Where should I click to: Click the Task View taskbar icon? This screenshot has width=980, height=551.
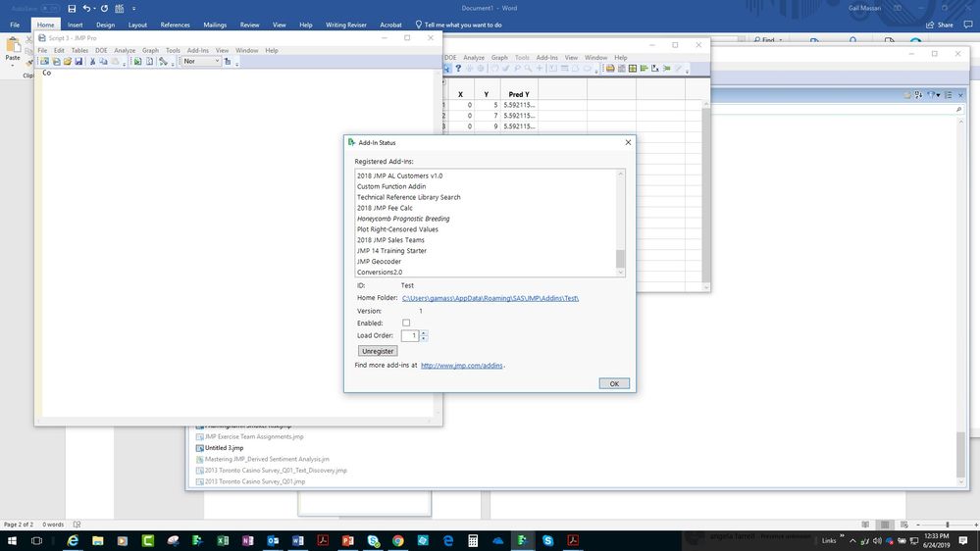coord(36,540)
